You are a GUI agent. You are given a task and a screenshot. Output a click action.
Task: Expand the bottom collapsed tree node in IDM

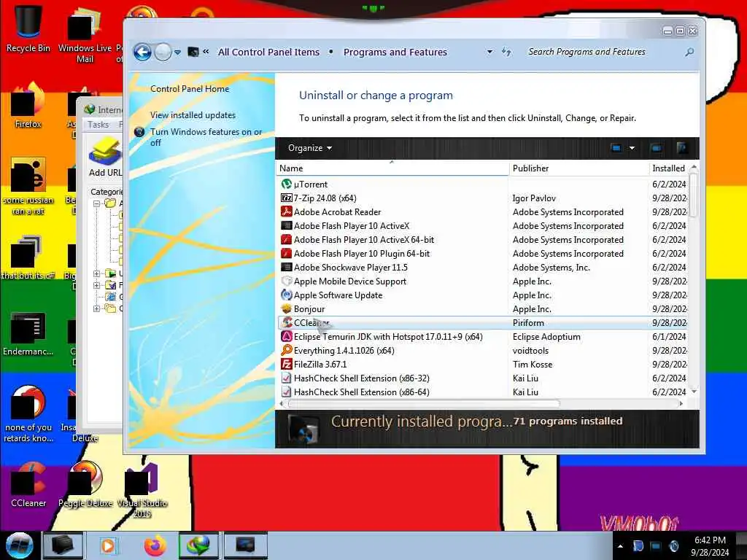[97, 308]
